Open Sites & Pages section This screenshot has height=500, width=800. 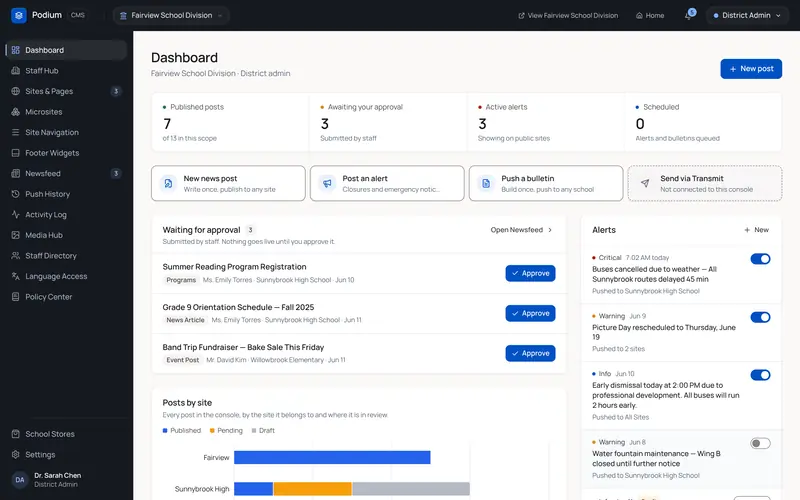(x=66, y=91)
